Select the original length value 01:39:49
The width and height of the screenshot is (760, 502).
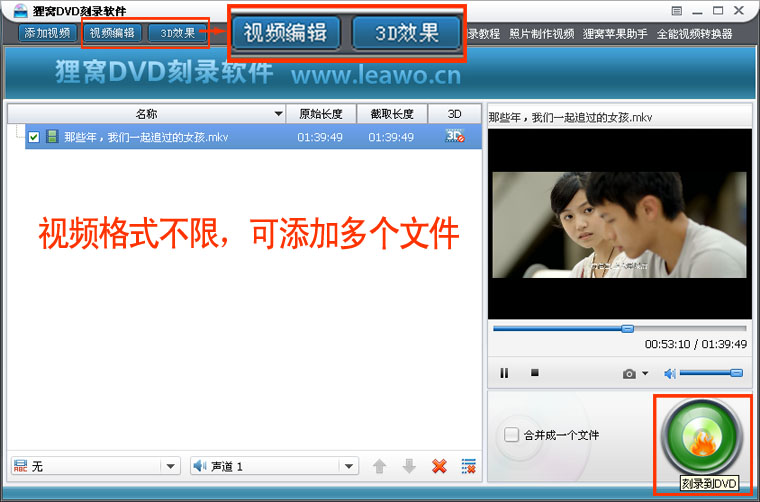point(320,137)
